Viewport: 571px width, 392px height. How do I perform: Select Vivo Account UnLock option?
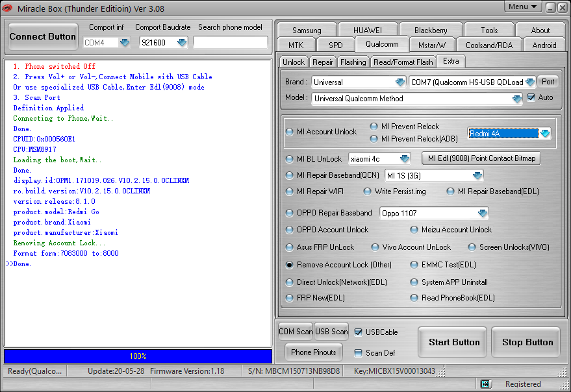(x=375, y=247)
